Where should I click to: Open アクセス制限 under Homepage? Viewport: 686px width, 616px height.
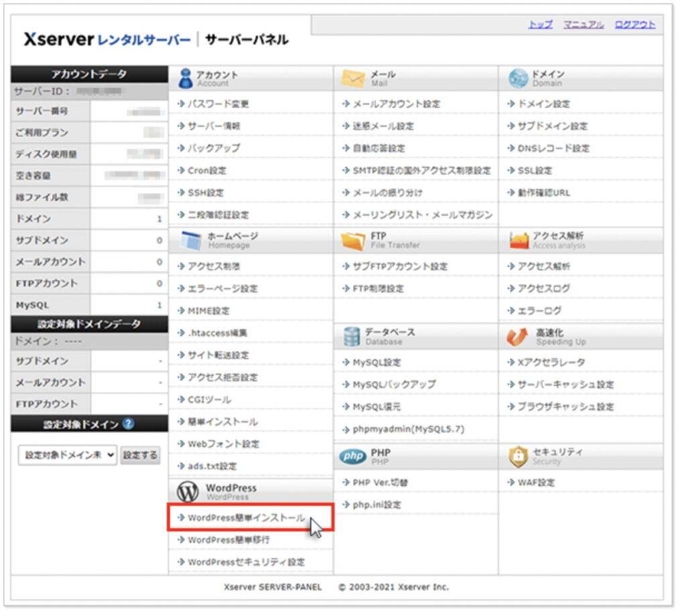click(x=214, y=266)
